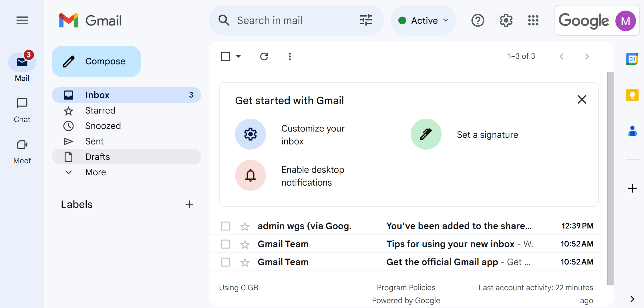Open the Google apps grid
The height and width of the screenshot is (308, 644).
click(x=533, y=20)
